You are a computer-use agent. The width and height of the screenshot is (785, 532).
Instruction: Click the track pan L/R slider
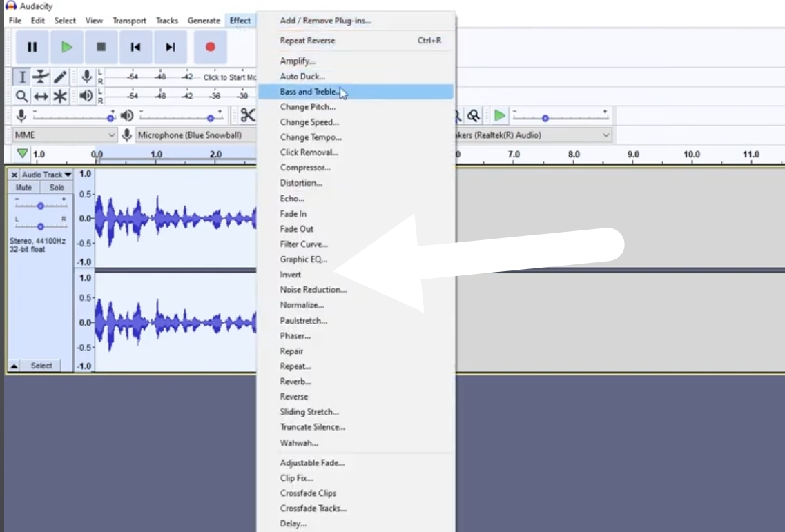41,226
